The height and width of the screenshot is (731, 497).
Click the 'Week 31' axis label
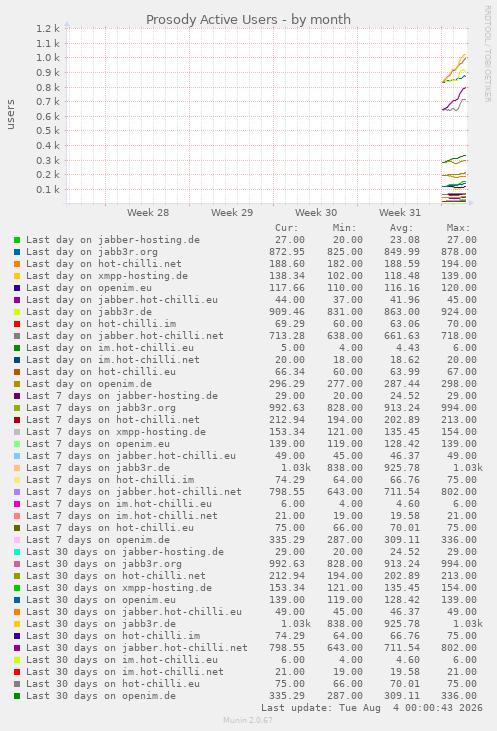[x=400, y=213]
